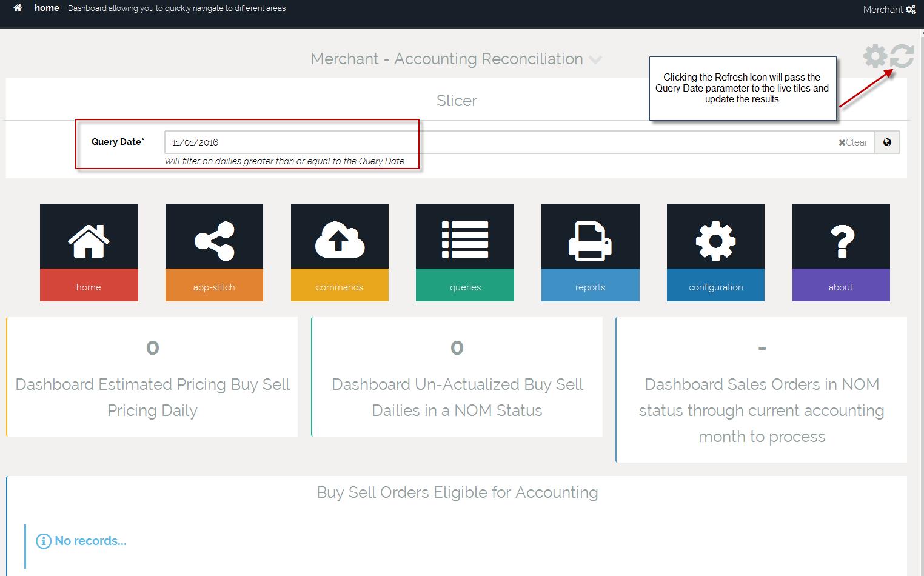The width and height of the screenshot is (924, 576).
Task: Expand the Merchant - Accounting Reconciliation dropdown chevron
Action: (595, 59)
